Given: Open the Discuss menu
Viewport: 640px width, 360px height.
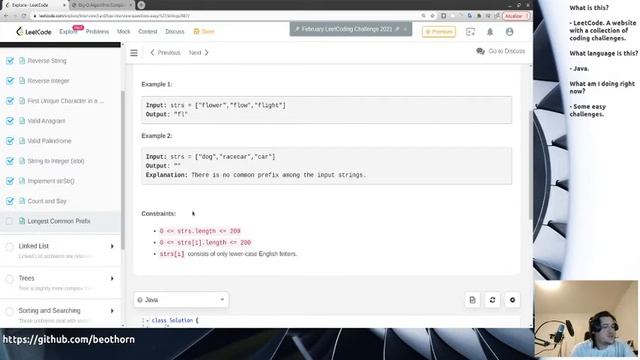Looking at the screenshot, I should pos(175,31).
